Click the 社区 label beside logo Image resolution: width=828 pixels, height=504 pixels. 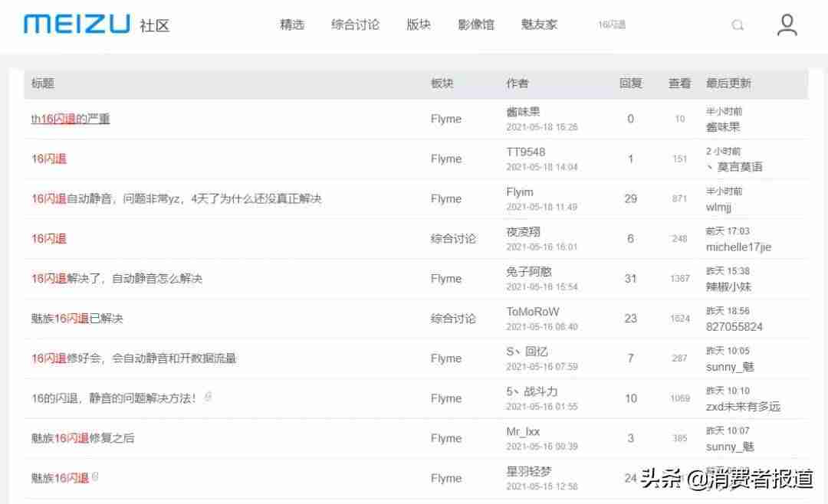155,25
